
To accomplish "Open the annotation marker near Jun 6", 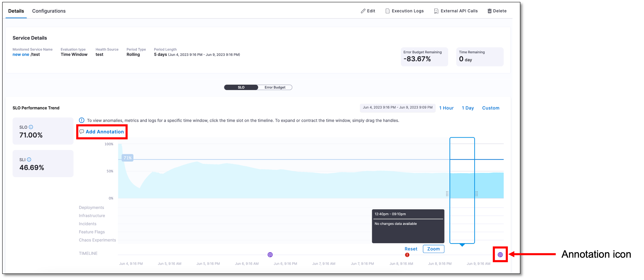I will [270, 255].
